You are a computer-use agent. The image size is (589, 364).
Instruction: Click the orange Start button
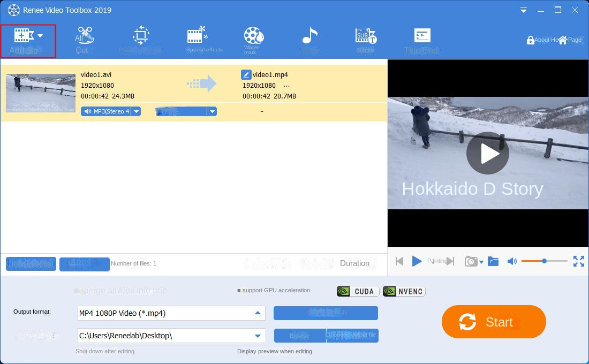(x=494, y=322)
